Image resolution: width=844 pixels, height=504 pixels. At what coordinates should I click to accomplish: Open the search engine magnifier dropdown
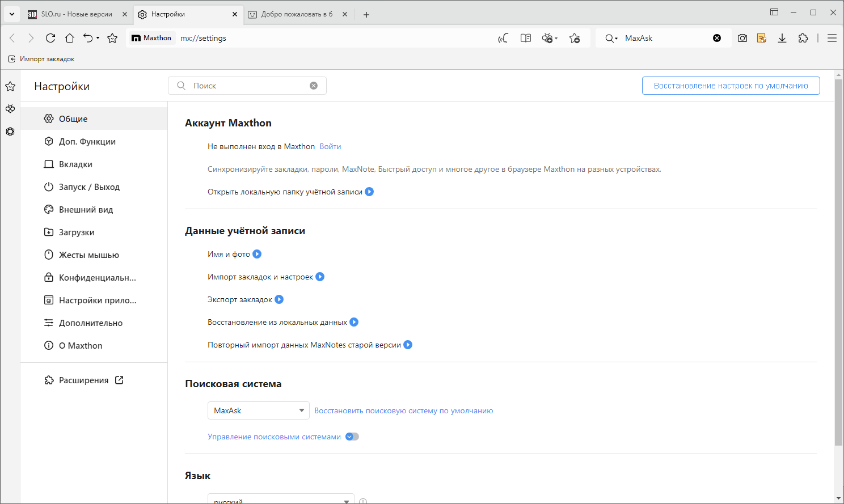pos(611,38)
